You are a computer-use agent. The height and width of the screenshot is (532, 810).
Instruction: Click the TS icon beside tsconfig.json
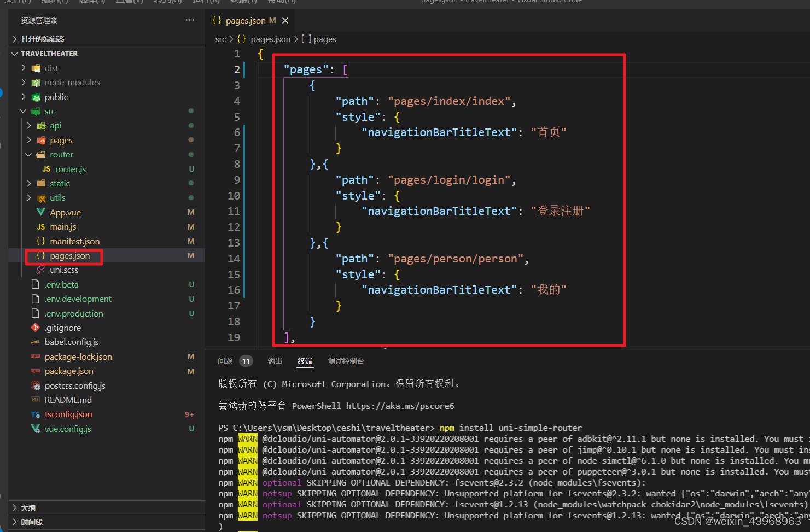[x=36, y=414]
